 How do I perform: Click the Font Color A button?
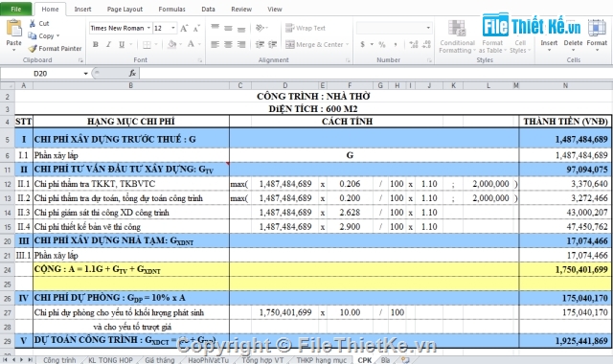coord(191,44)
